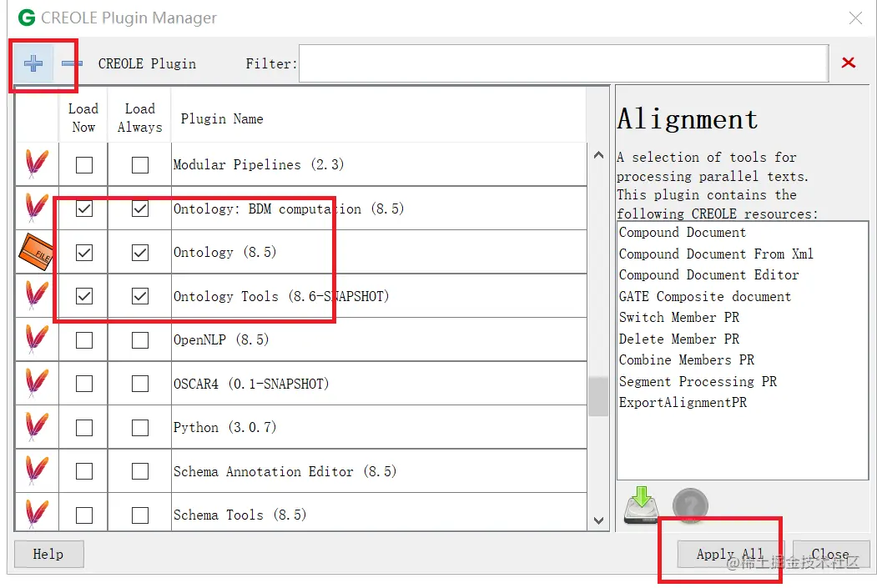The width and height of the screenshot is (877, 588).
Task: Select the Schema Tools (8.5) plugin name
Action: (240, 515)
